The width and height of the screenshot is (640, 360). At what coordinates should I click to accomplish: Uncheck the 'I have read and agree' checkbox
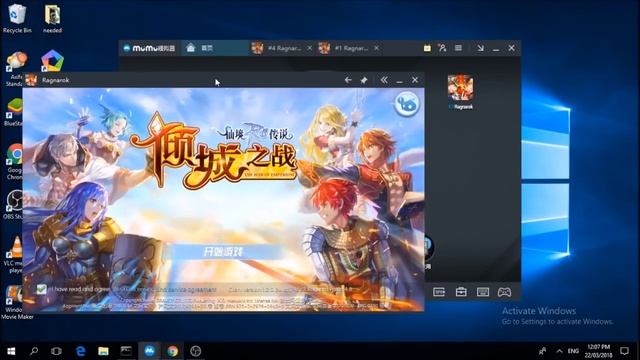pos(41,289)
